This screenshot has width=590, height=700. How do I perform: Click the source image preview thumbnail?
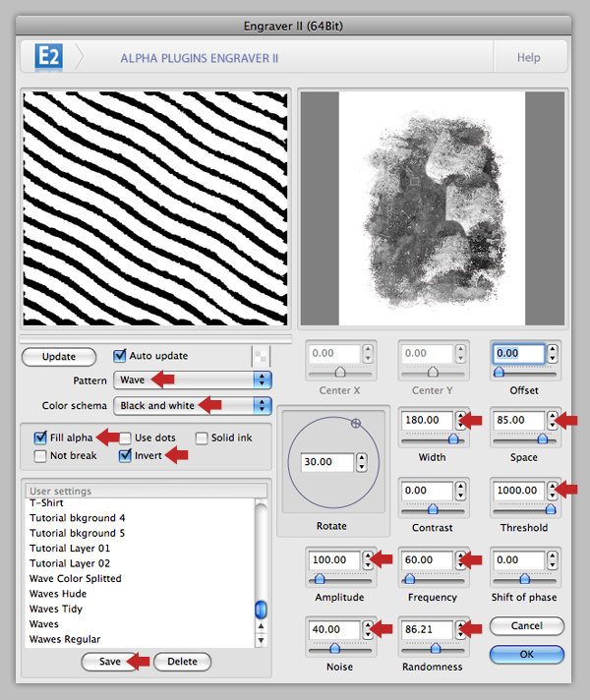pos(433,208)
